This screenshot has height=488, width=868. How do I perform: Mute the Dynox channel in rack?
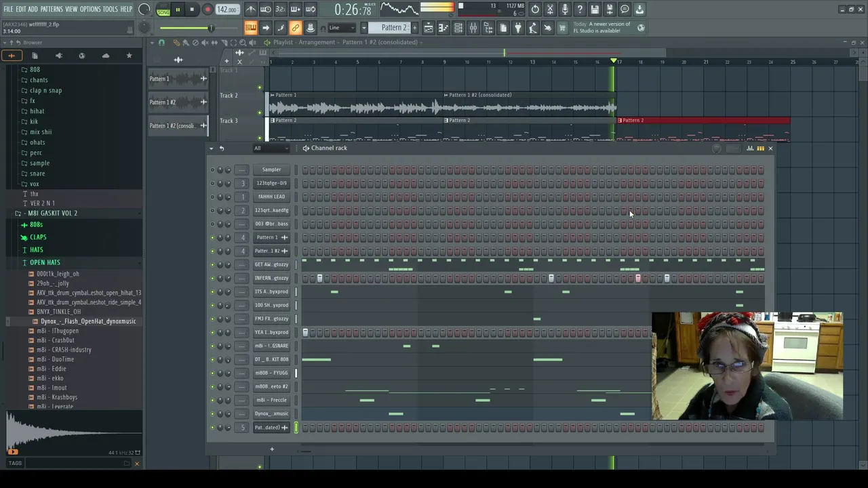tap(212, 413)
